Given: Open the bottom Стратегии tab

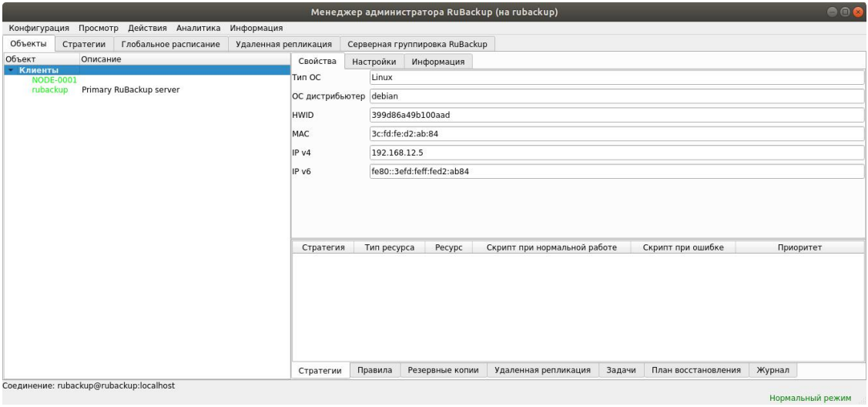Looking at the screenshot, I should pos(320,371).
